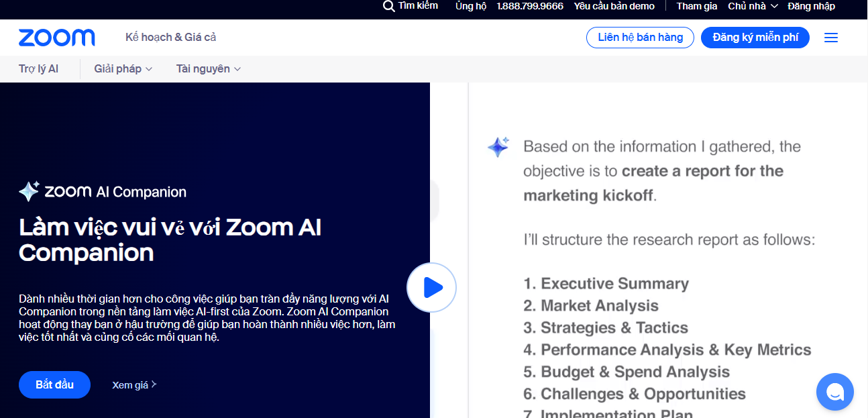Open the Xem giá link

click(x=134, y=384)
